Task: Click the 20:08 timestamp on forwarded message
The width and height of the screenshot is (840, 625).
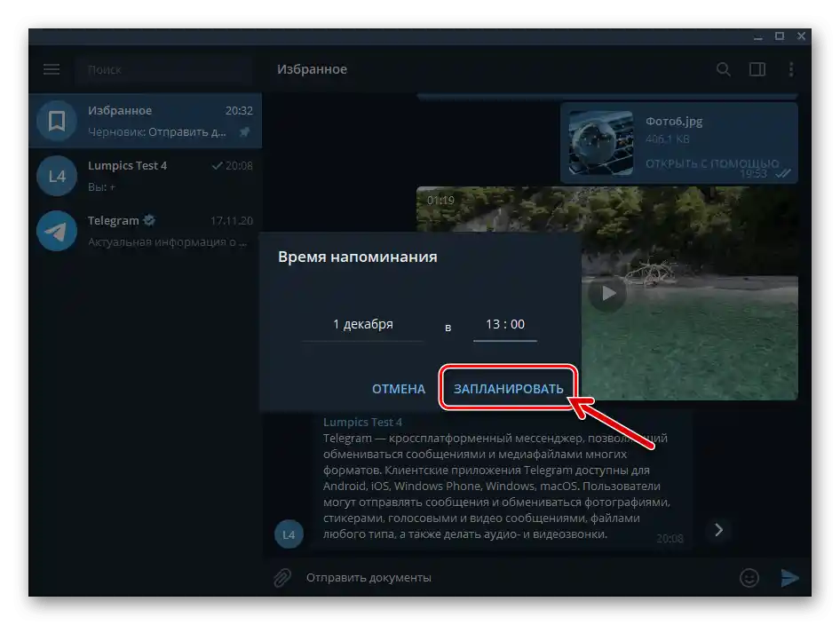Action: (670, 538)
